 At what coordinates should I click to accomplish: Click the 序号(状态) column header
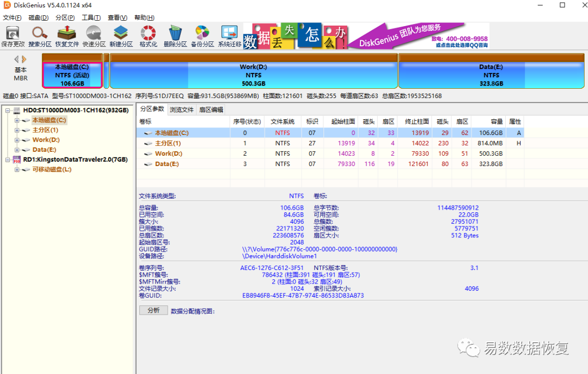click(x=248, y=121)
